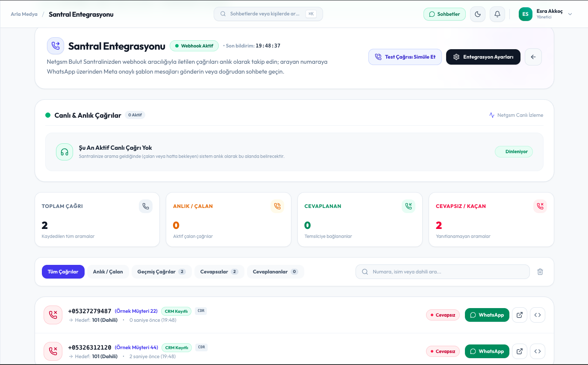
Task: Click the Cevapsız / Kaçan missed call icon
Action: pos(540,206)
